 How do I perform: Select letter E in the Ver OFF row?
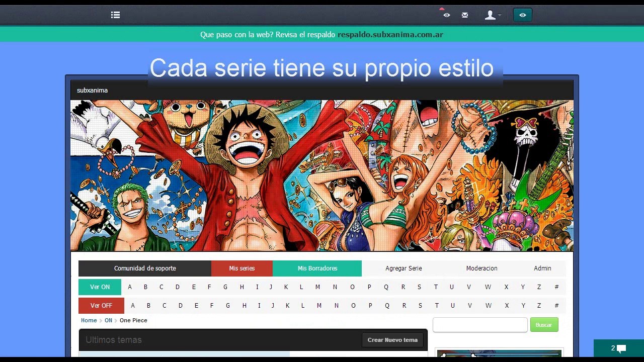coord(196,306)
